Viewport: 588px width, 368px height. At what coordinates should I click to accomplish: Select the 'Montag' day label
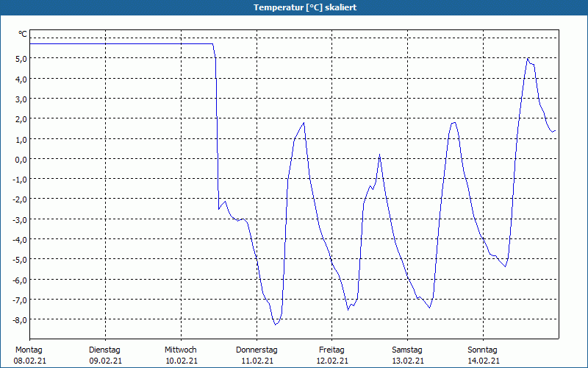pyautogui.click(x=29, y=350)
